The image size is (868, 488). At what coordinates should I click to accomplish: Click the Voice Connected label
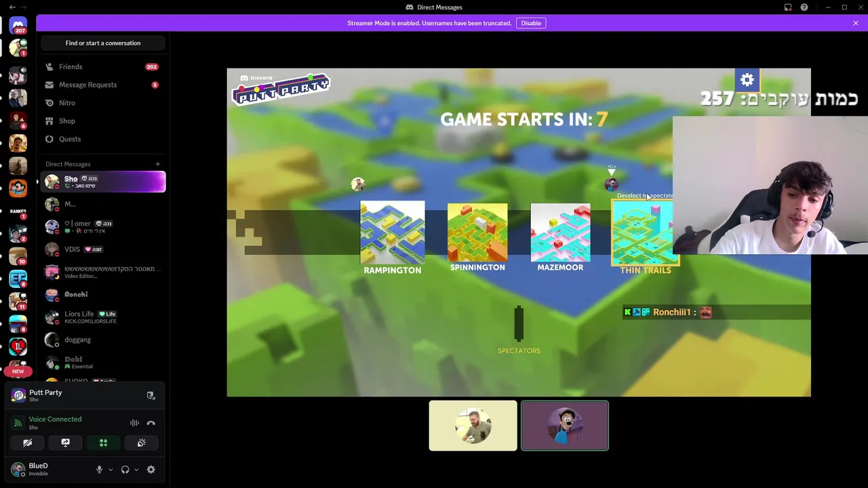tap(55, 419)
